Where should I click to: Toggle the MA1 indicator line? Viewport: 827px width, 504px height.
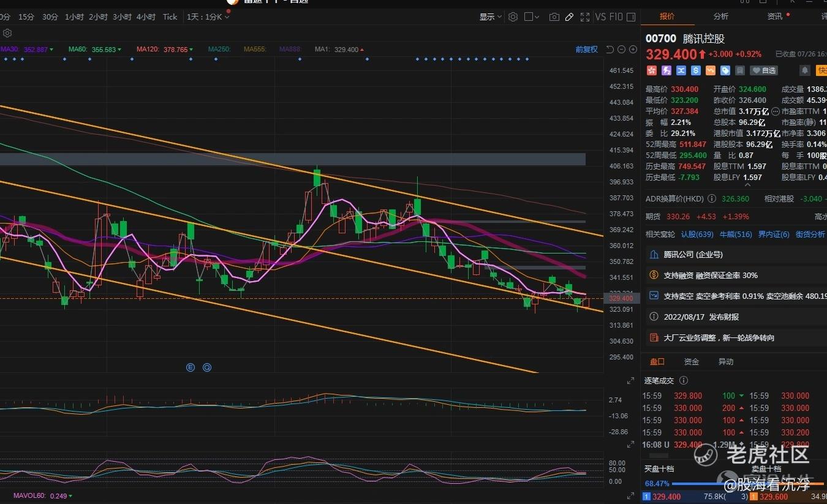click(339, 50)
